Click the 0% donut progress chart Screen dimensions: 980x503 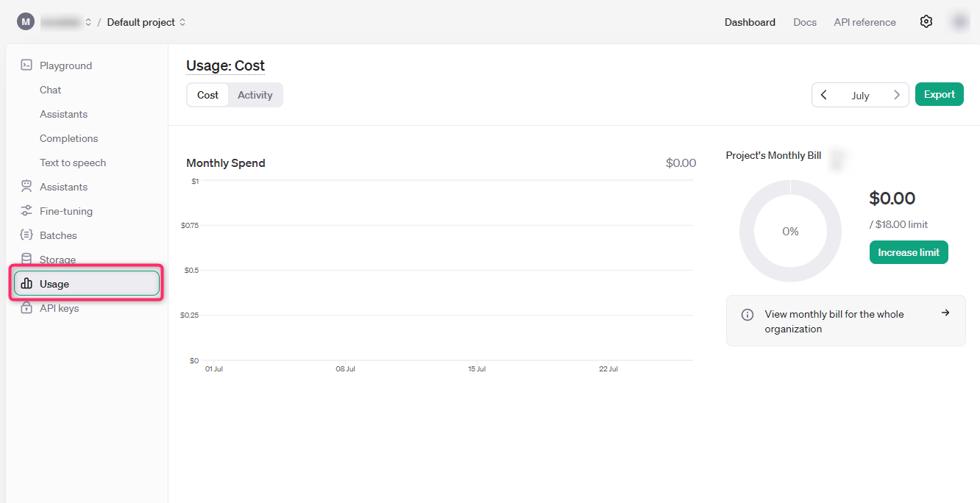coord(790,231)
